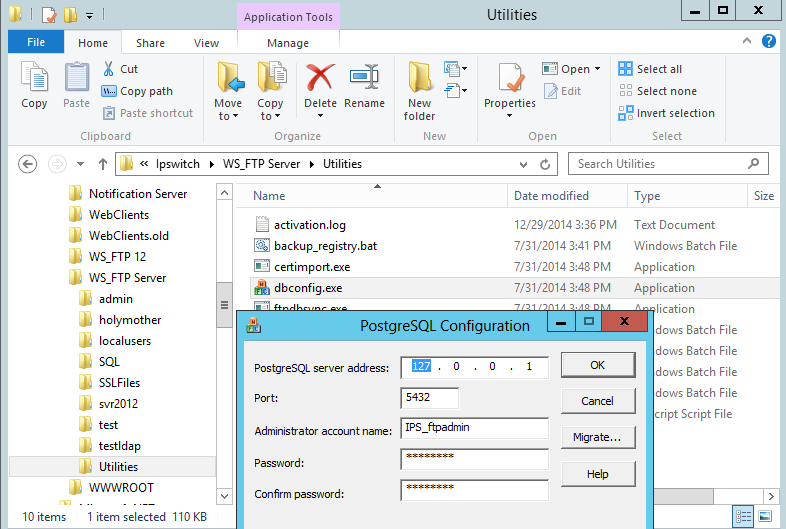Open the Move to folder menu
Viewport: 786px width, 529px height.
pos(228,91)
